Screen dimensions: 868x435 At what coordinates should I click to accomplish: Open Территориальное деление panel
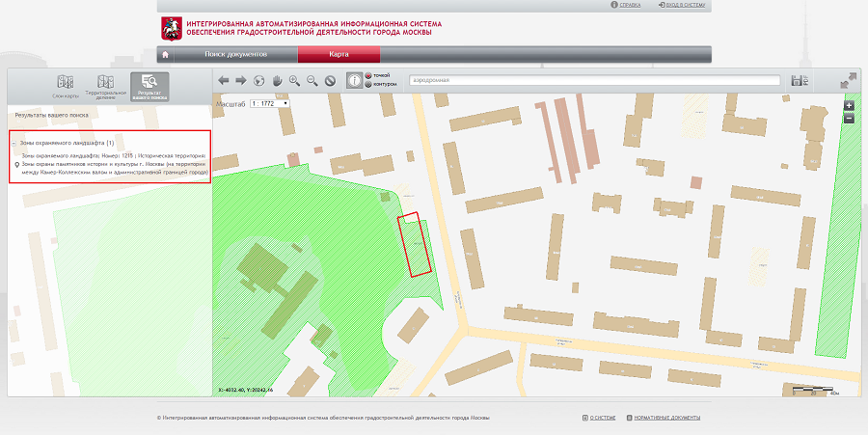point(105,87)
